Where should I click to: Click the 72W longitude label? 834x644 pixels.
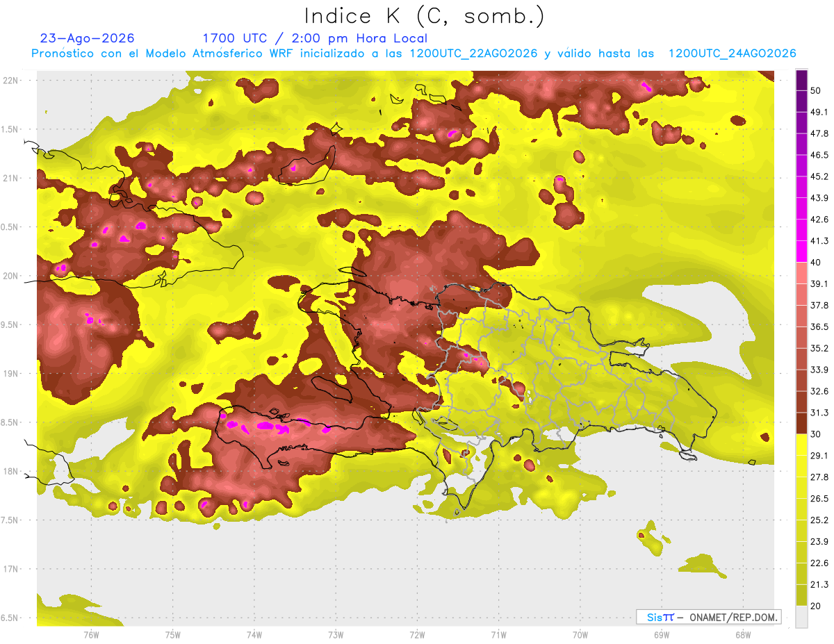pos(417,635)
